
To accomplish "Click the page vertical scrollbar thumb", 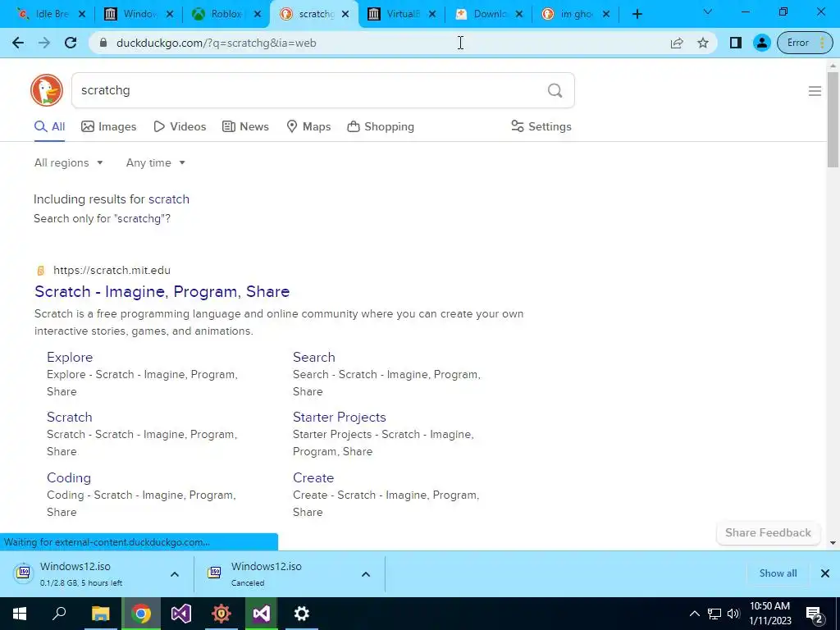I will tap(833, 119).
